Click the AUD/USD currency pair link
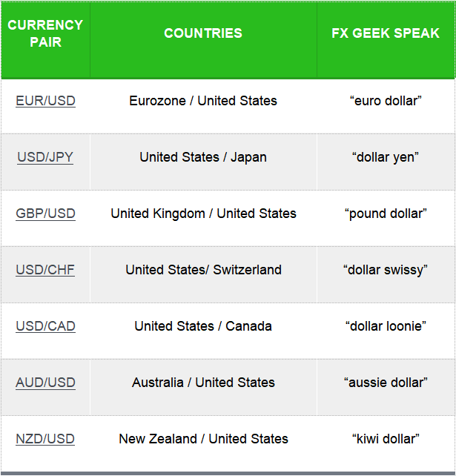Screen dimensions: 456x476 click(x=45, y=383)
